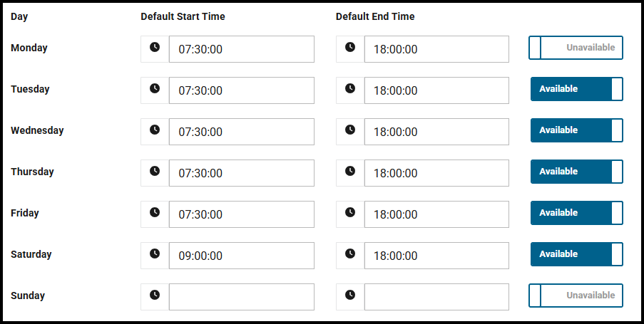The height and width of the screenshot is (324, 644).
Task: Disable the Tuesday Available switch
Action: (x=576, y=89)
